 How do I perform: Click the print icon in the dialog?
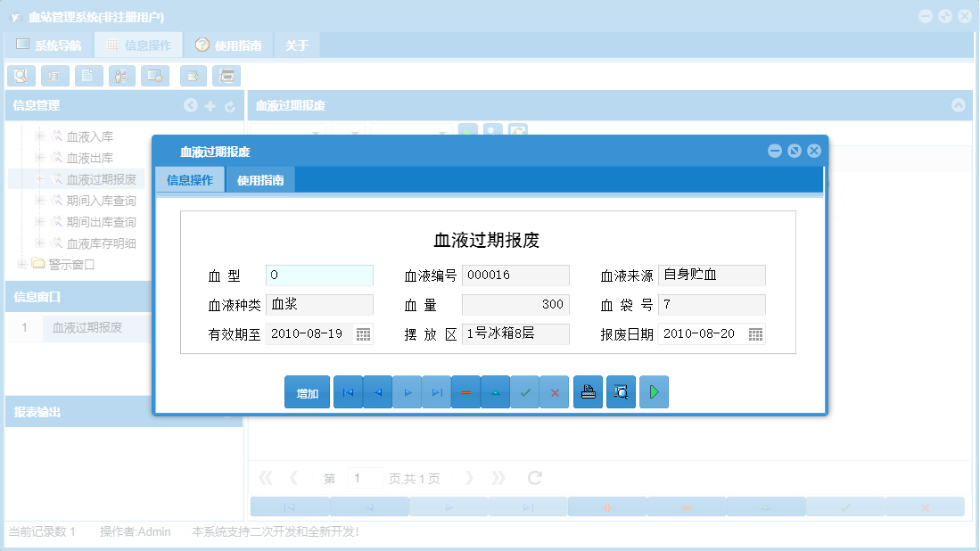[x=588, y=391]
